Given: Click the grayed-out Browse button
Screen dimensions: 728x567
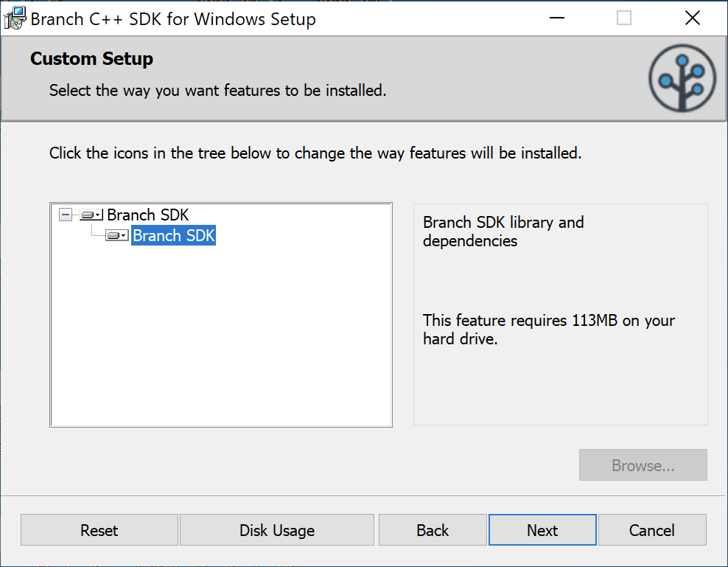Looking at the screenshot, I should [x=643, y=465].
